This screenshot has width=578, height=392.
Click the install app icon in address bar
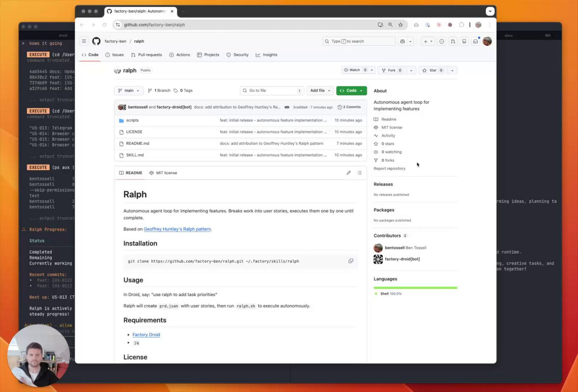pos(381,25)
